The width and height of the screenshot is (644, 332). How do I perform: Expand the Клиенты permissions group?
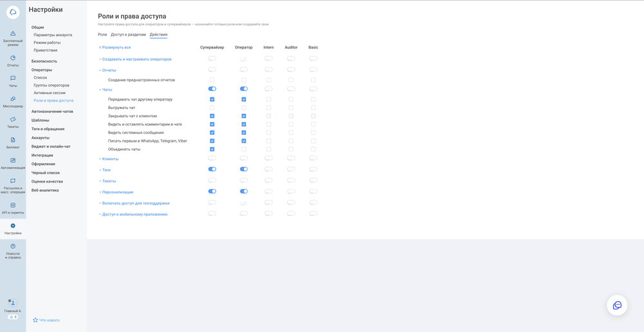click(109, 159)
